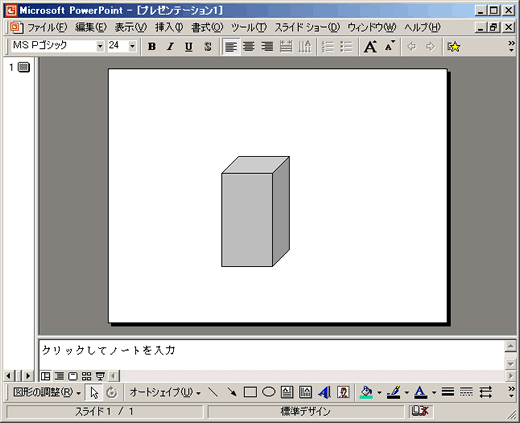The height and width of the screenshot is (423, 520).
Task: Click the promote left arrow icon
Action: 412,47
